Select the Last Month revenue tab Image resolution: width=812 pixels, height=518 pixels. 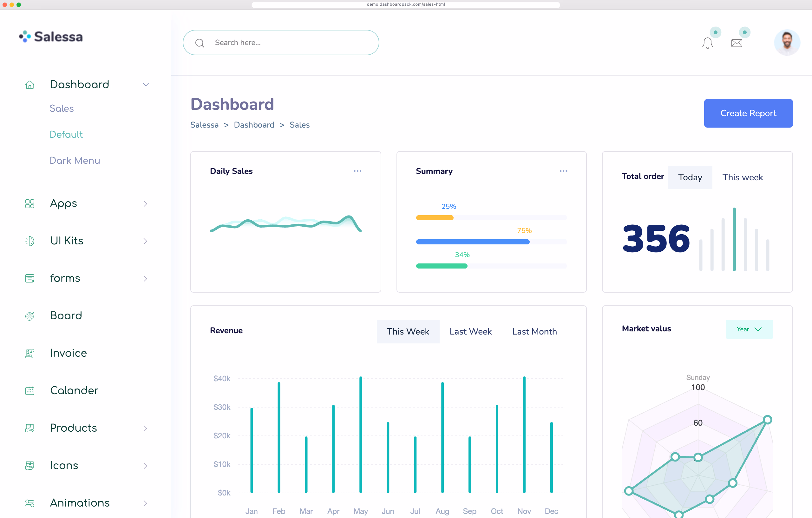pyautogui.click(x=534, y=331)
